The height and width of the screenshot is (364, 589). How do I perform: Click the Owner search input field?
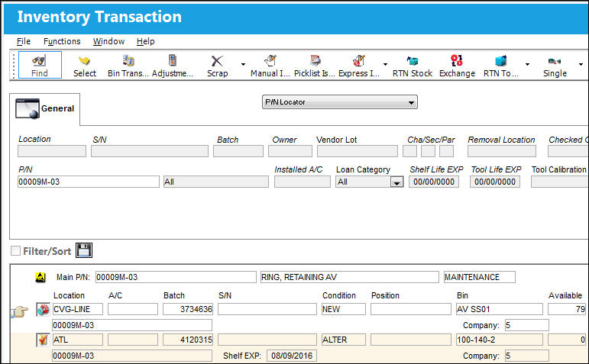[290, 151]
